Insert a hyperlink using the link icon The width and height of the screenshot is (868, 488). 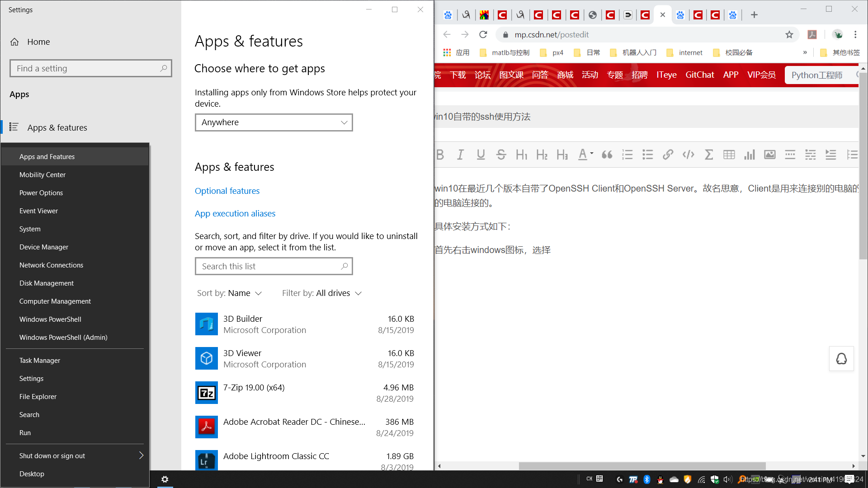tap(668, 155)
